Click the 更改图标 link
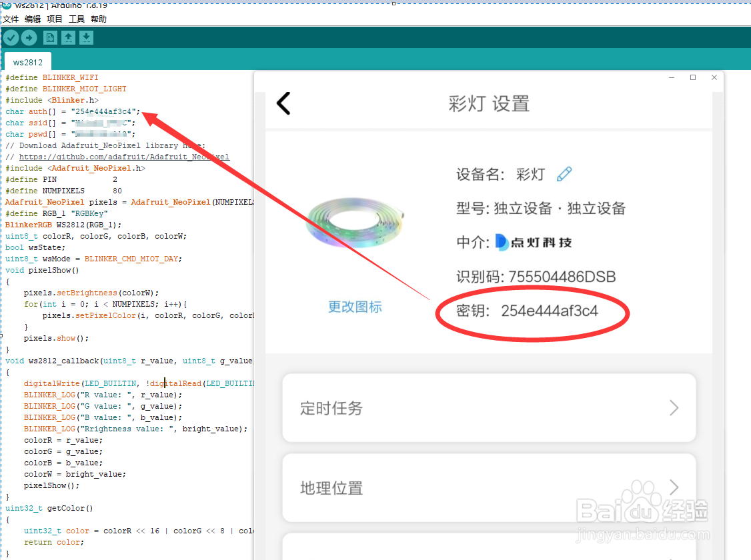The image size is (751, 560). [x=355, y=307]
